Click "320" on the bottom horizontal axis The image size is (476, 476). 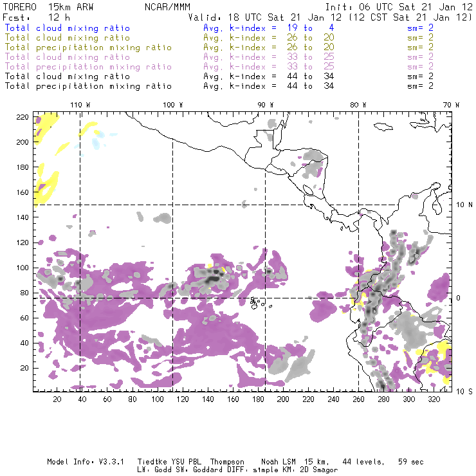pyautogui.click(x=434, y=399)
